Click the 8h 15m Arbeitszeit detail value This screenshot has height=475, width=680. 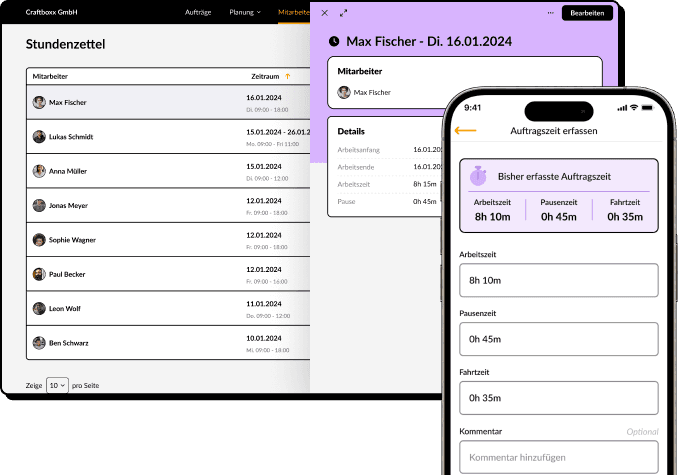point(425,184)
